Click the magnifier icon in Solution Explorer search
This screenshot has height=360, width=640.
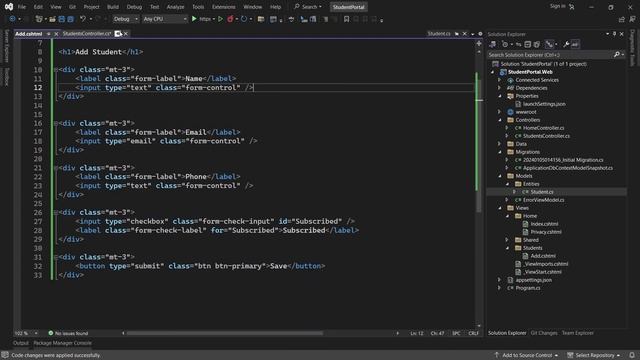pyautogui.click(x=617, y=55)
